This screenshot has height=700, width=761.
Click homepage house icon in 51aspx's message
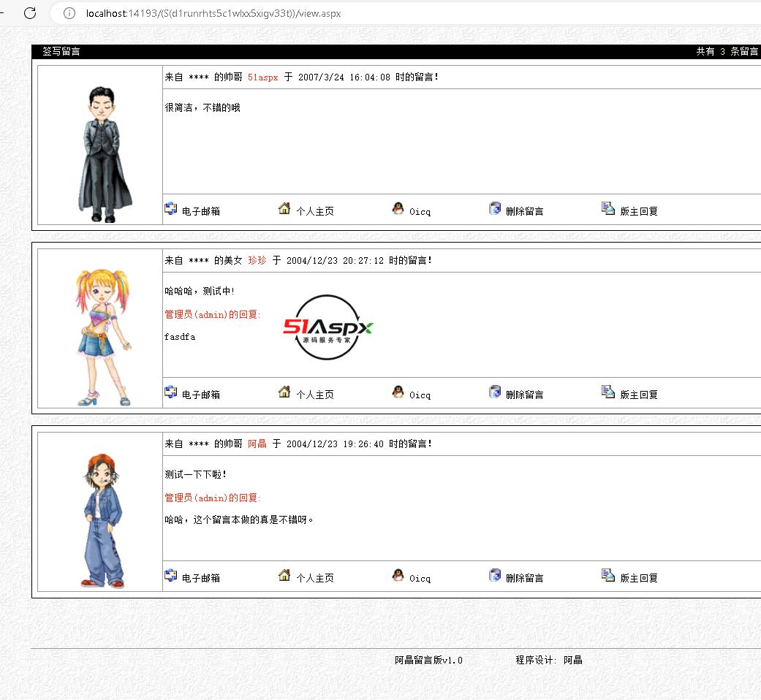pyautogui.click(x=284, y=209)
